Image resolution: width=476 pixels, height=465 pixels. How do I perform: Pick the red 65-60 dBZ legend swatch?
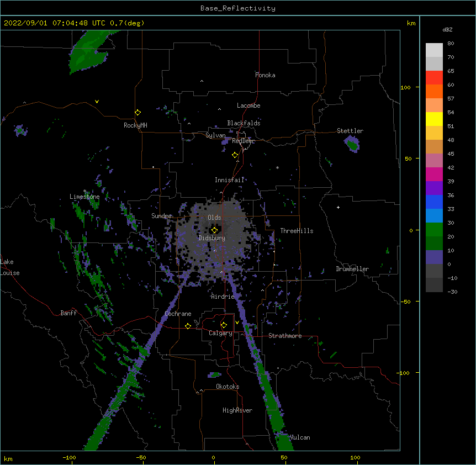[x=434, y=78]
